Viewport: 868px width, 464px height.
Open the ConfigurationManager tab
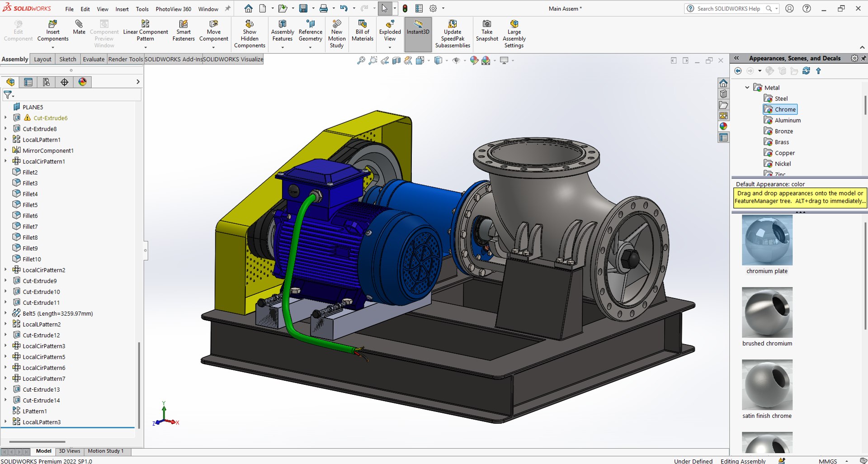(x=46, y=82)
